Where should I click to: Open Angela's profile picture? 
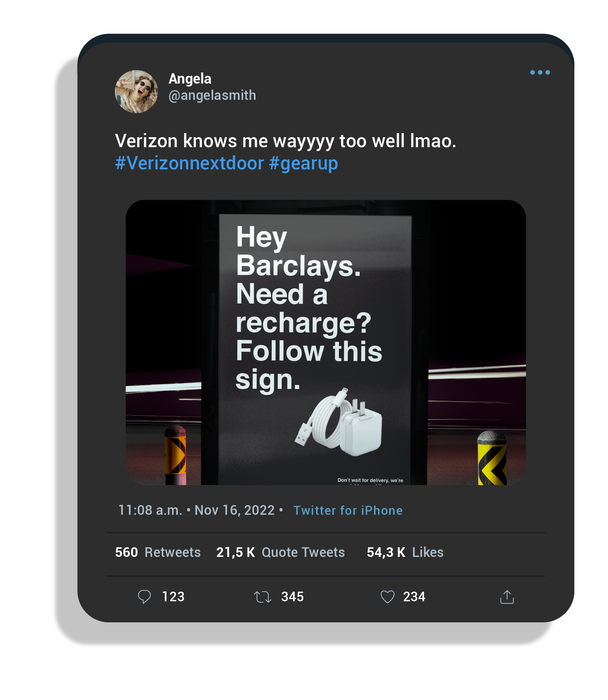(x=136, y=91)
